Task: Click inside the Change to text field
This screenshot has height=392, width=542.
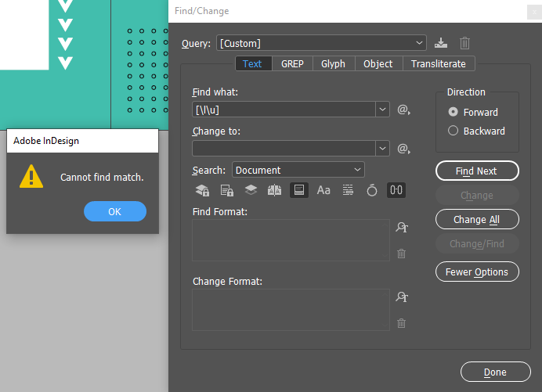Action: tap(284, 148)
